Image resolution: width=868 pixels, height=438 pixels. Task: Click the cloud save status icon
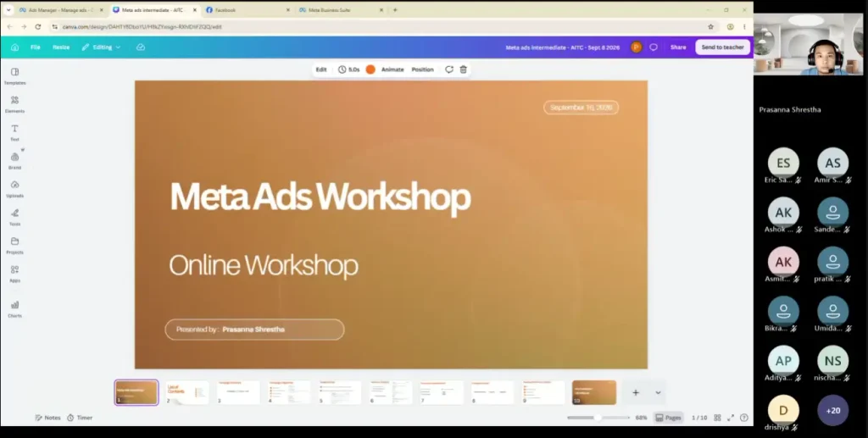click(141, 47)
